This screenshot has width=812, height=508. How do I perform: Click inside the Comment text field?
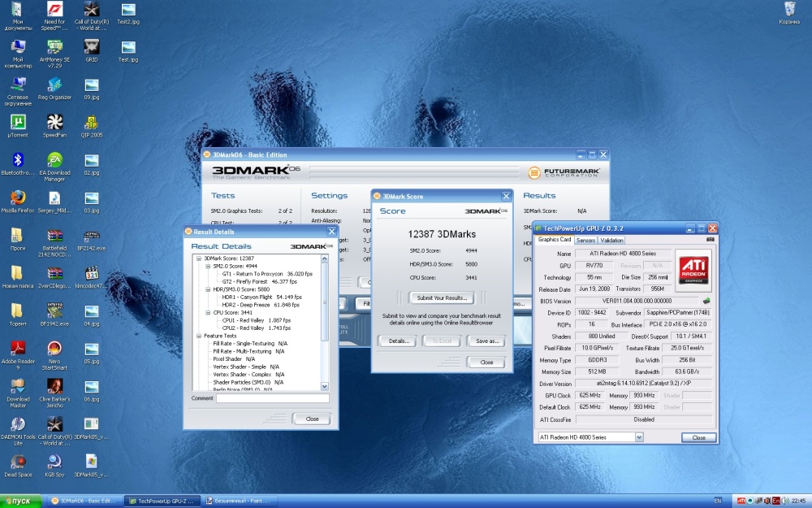tap(272, 398)
